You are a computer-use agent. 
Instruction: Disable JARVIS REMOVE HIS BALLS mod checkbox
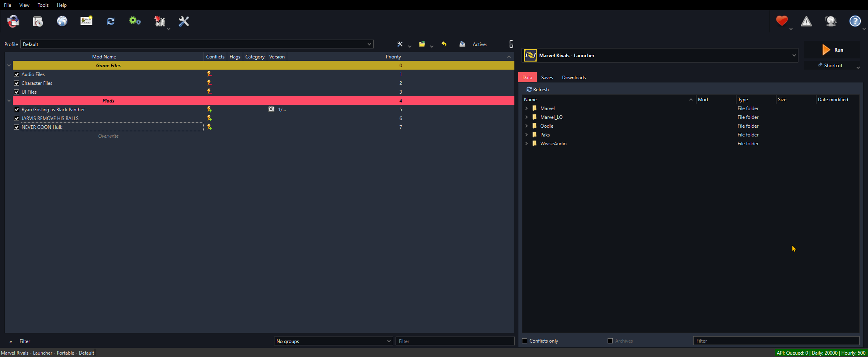pos(17,118)
